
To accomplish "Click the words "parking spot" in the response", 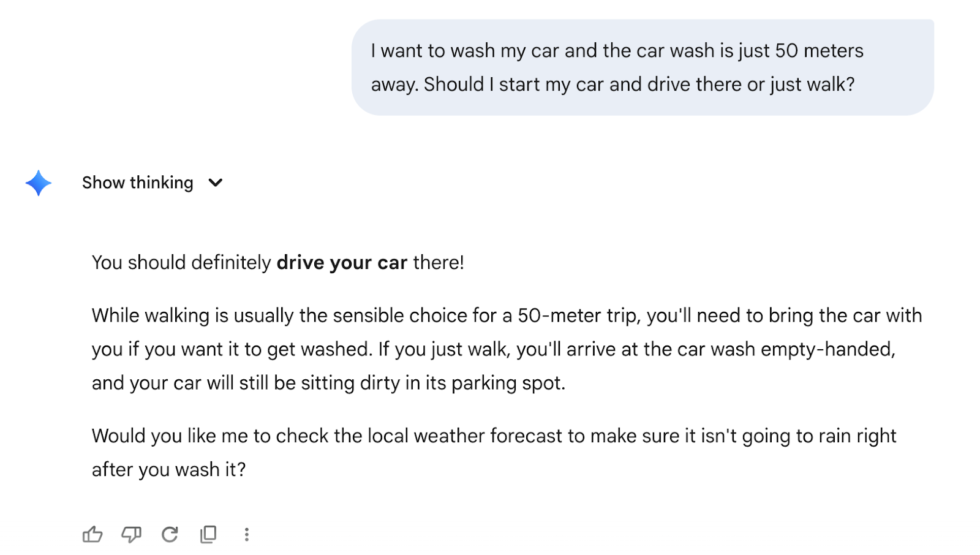I will [508, 383].
